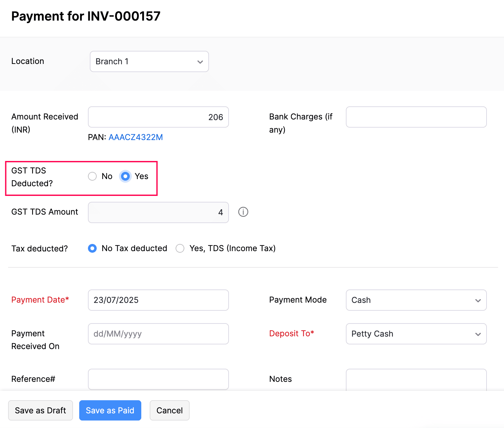
Task: Expand the Payment Mode dropdown
Action: [x=416, y=300]
